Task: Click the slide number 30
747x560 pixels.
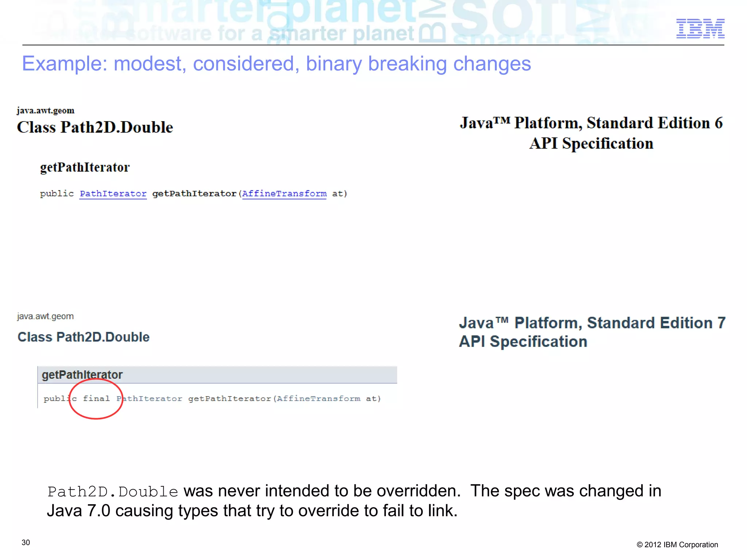Action: (26, 542)
